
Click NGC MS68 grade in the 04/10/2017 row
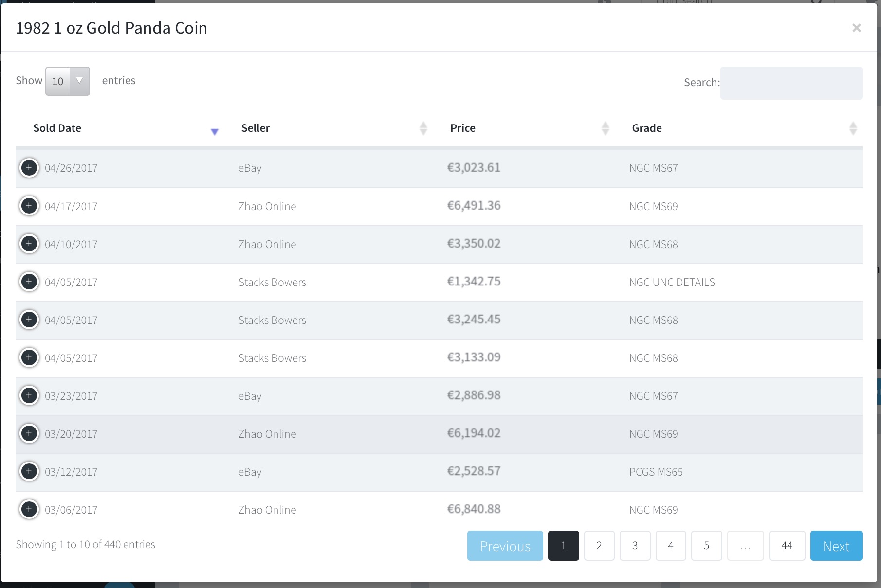[654, 244]
